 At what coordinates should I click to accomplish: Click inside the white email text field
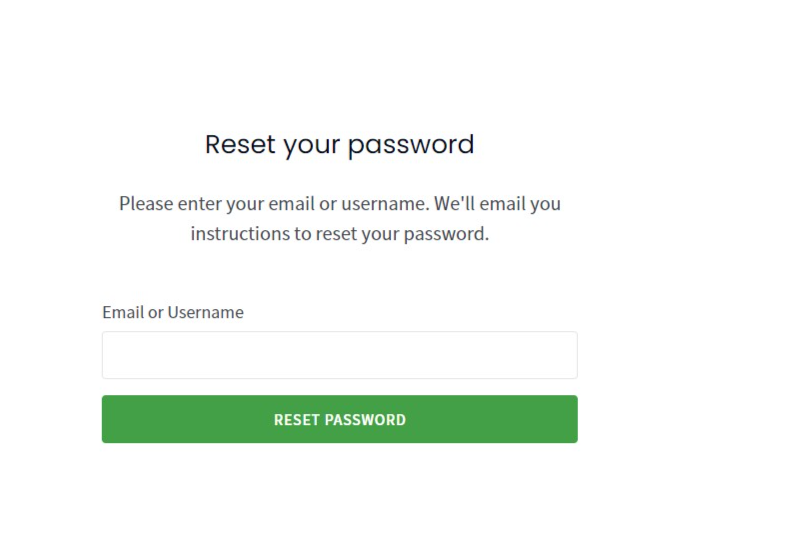tap(339, 355)
